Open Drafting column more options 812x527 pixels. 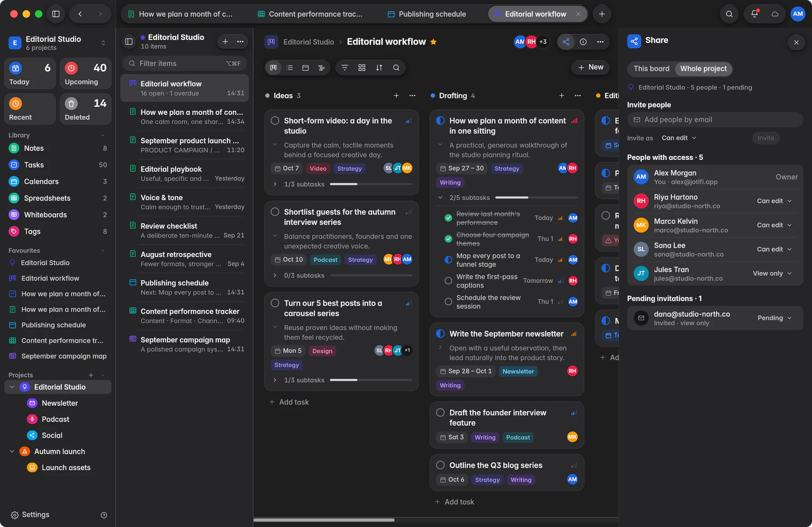[x=578, y=96]
